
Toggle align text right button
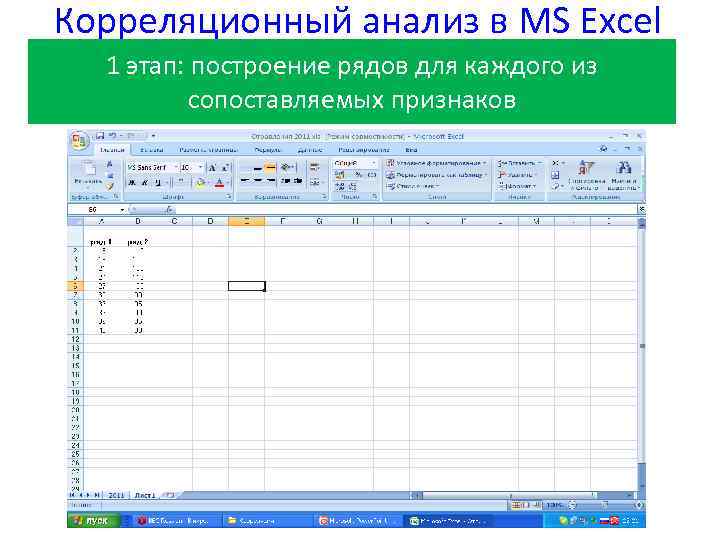[271, 181]
